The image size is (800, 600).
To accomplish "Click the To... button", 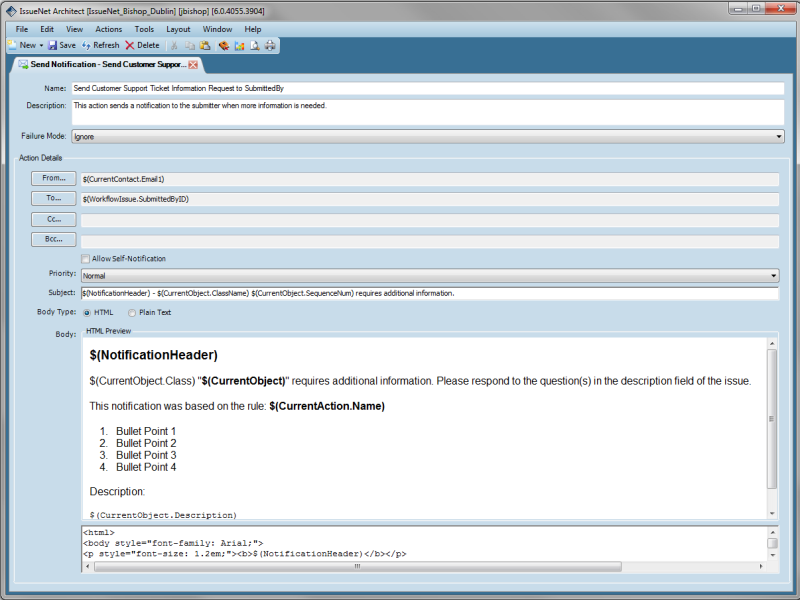I will click(54, 198).
